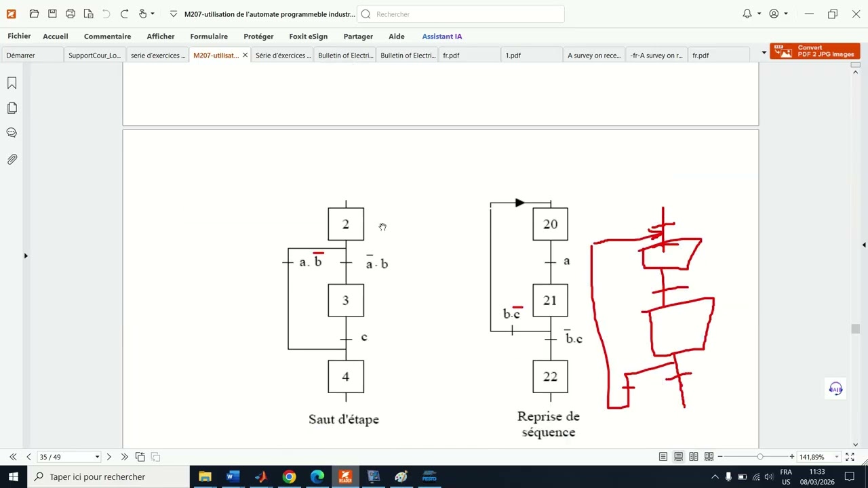868x488 pixels.
Task: Go to the previous page
Action: tap(28, 457)
